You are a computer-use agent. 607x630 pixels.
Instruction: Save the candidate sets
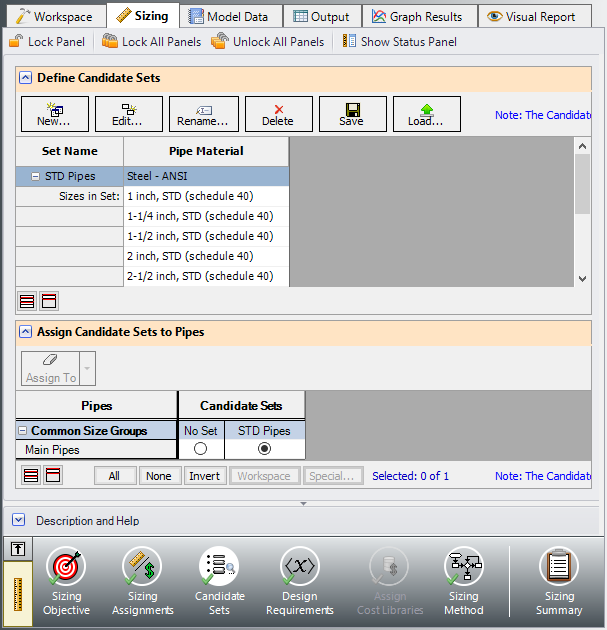[x=352, y=114]
